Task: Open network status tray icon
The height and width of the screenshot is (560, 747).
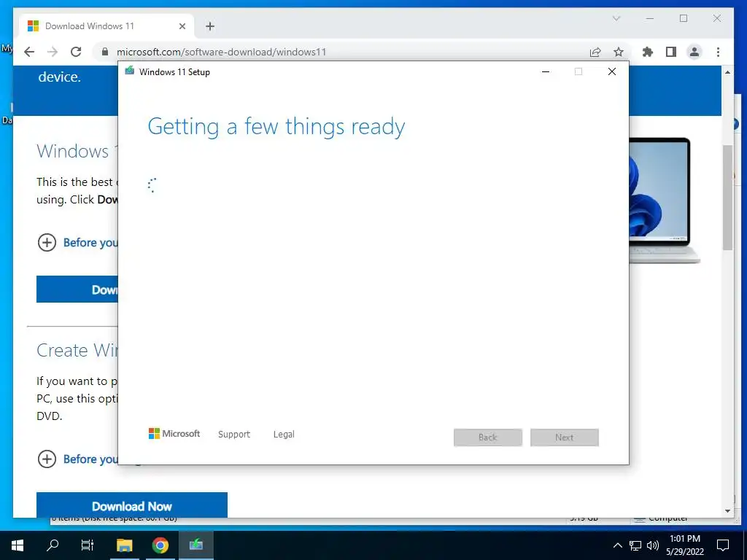Action: click(x=635, y=545)
